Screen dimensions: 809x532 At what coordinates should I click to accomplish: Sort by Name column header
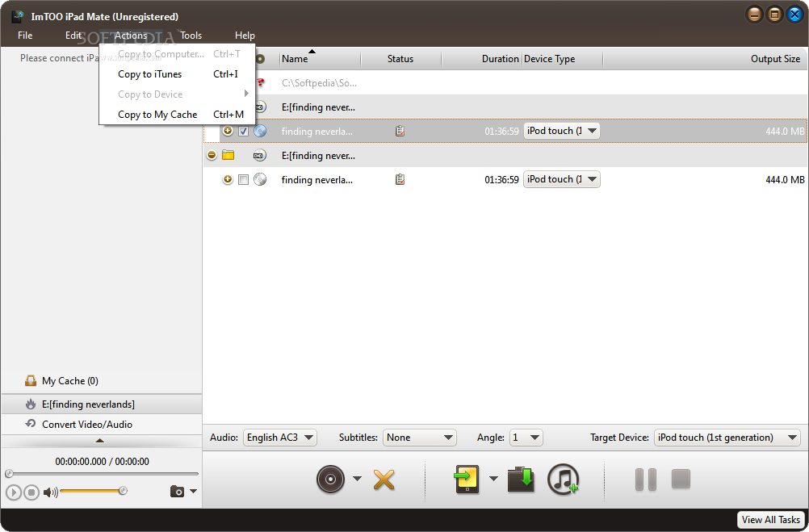coord(320,59)
